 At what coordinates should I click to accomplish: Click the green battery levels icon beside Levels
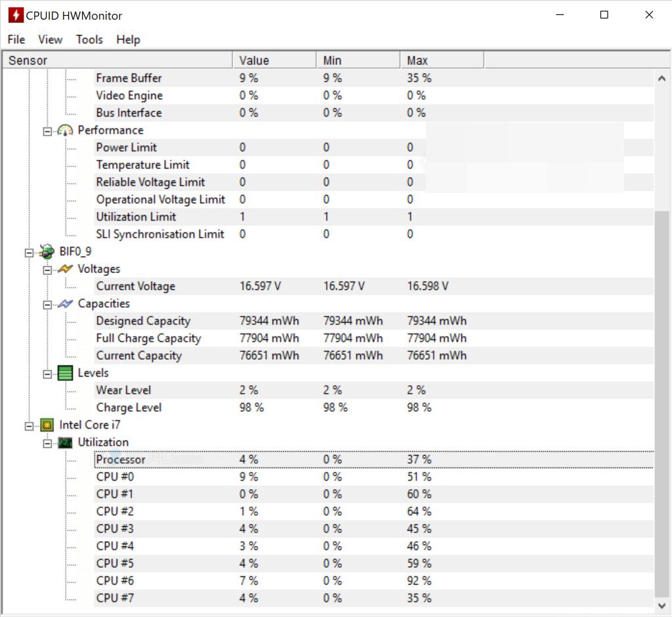coord(65,372)
